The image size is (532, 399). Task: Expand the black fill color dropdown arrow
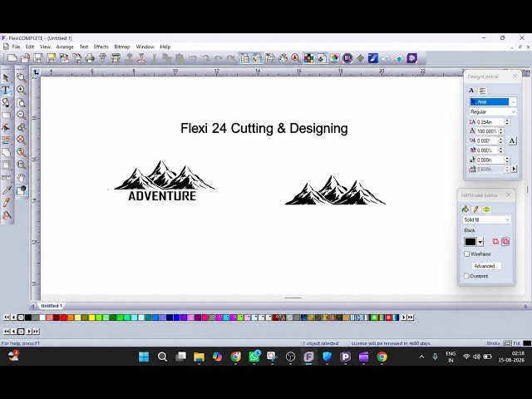click(480, 242)
